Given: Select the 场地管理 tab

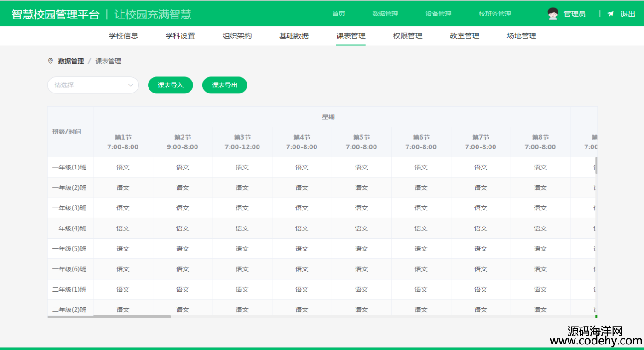Looking at the screenshot, I should click(x=521, y=36).
